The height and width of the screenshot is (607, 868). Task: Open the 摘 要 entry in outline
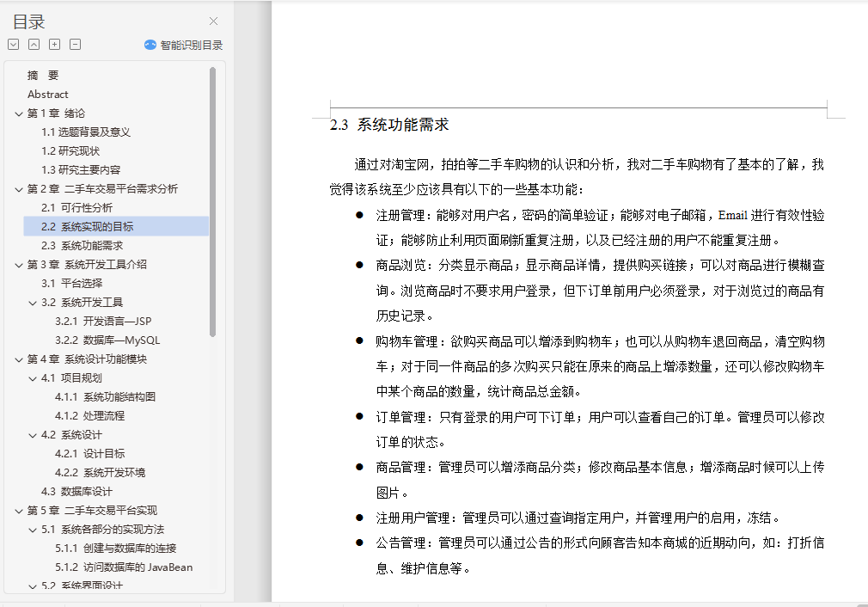click(43, 76)
